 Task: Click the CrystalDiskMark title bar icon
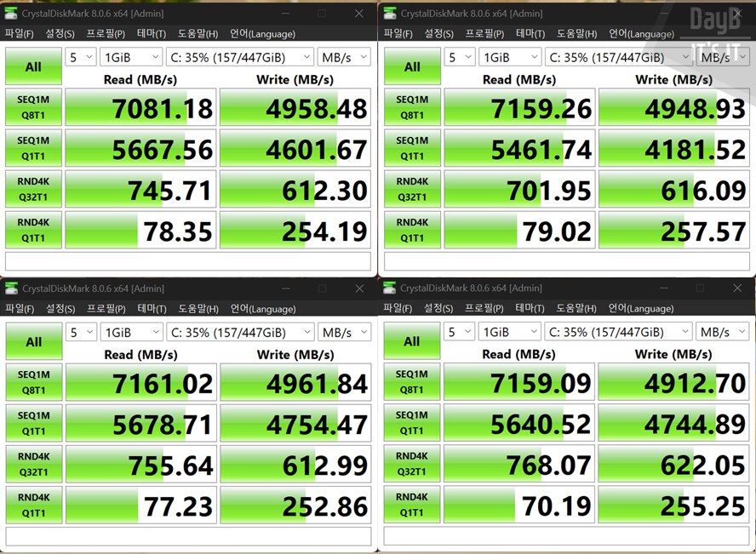(9, 13)
